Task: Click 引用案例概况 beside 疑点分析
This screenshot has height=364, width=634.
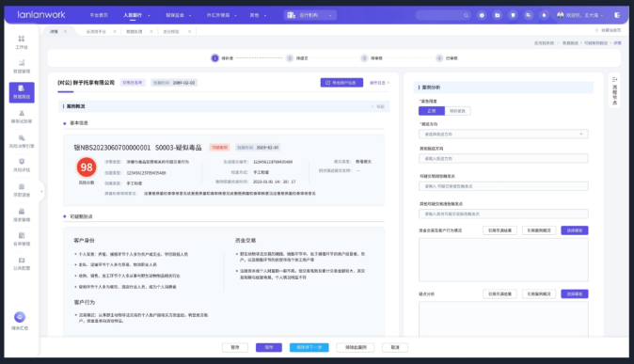Action: pos(539,294)
